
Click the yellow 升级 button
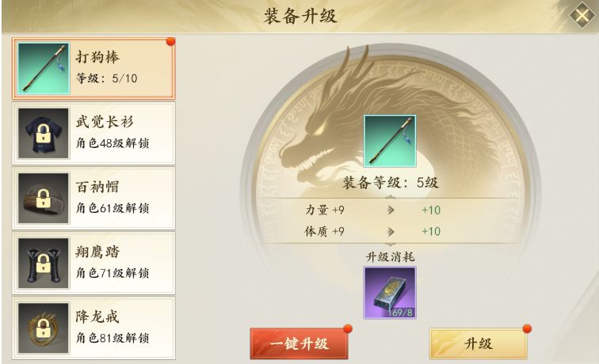coord(479,343)
